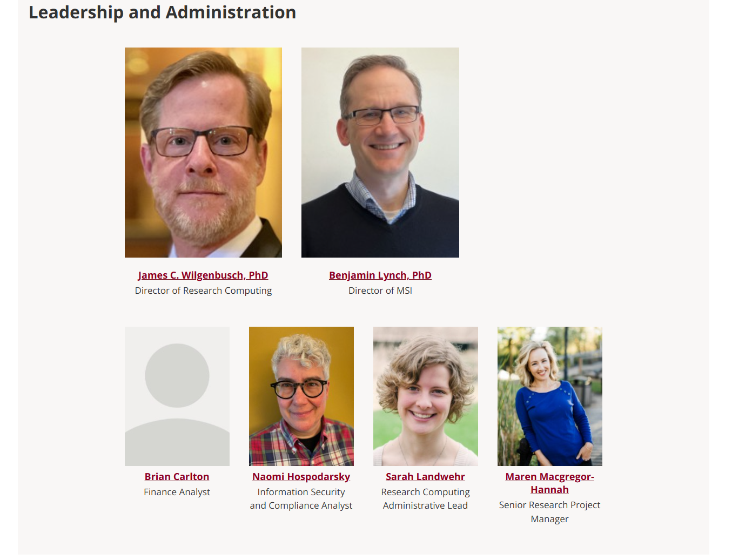Viewport: 732px width, 560px height.
Task: Select the photo above Naomi Hospodarsky's name
Action: [x=301, y=396]
